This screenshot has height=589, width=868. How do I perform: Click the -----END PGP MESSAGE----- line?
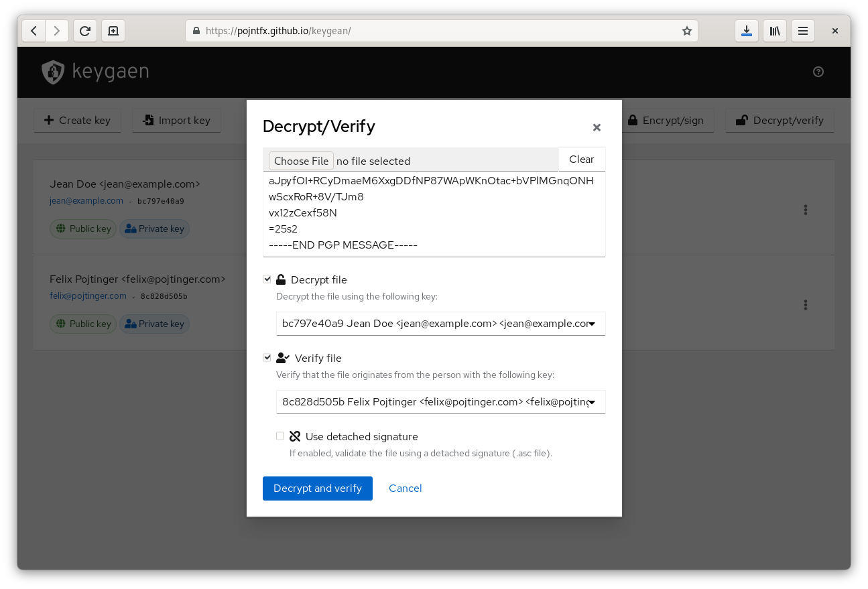pyautogui.click(x=343, y=245)
